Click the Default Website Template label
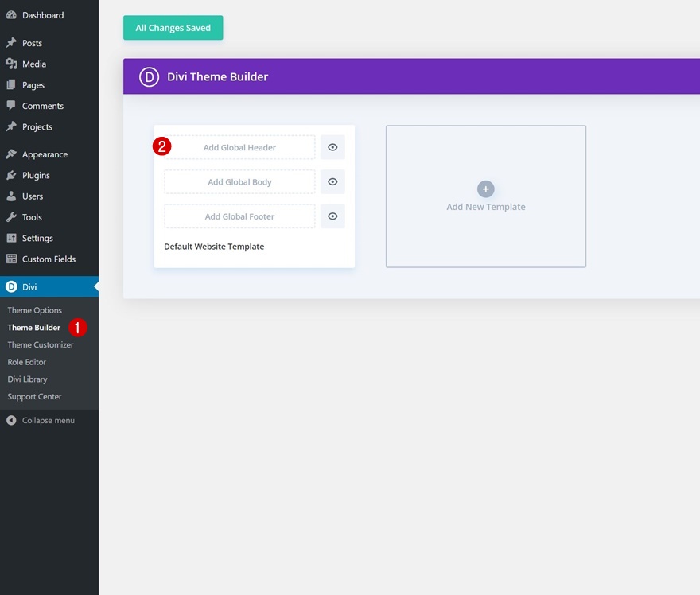Viewport: 700px width, 595px height. pos(213,247)
